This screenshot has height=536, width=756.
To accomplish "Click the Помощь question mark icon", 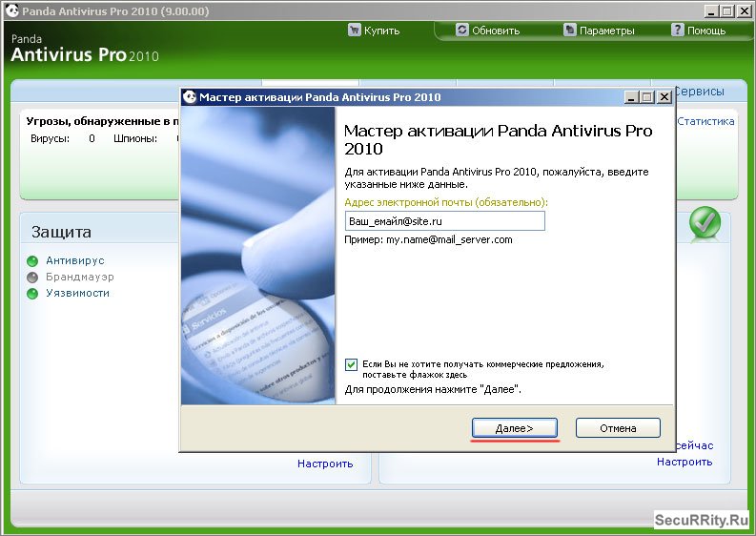I will (x=678, y=30).
